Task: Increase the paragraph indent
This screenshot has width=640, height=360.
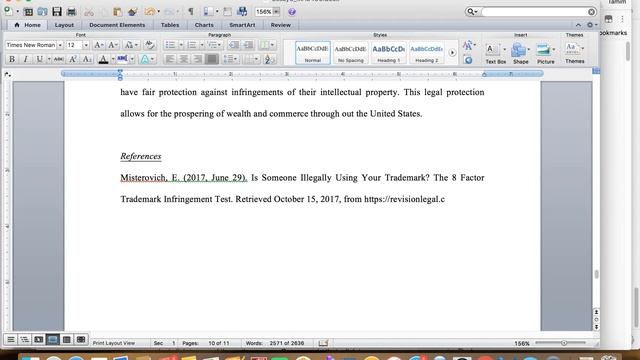Action: coord(248,45)
